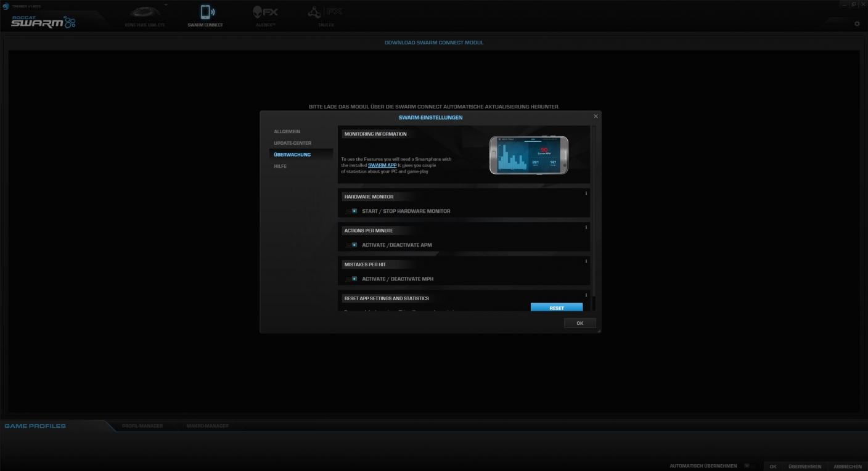
Task: Confirm the settings dialog with OK
Action: [579, 323]
